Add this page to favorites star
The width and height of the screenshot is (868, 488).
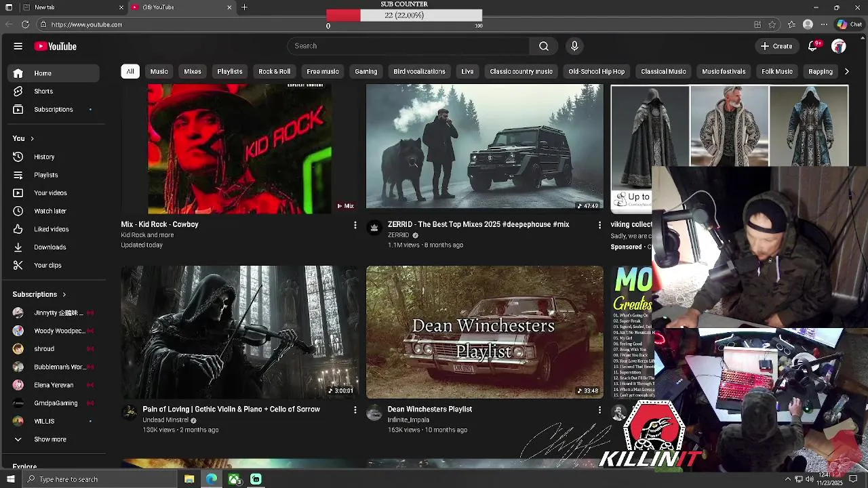coord(772,24)
